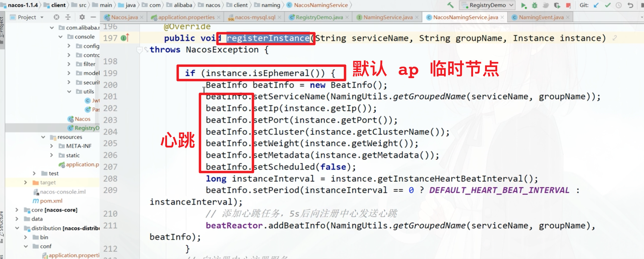Viewport: 644px width, 259px height.
Task: Expand the config folder in project tree
Action: (x=69, y=46)
